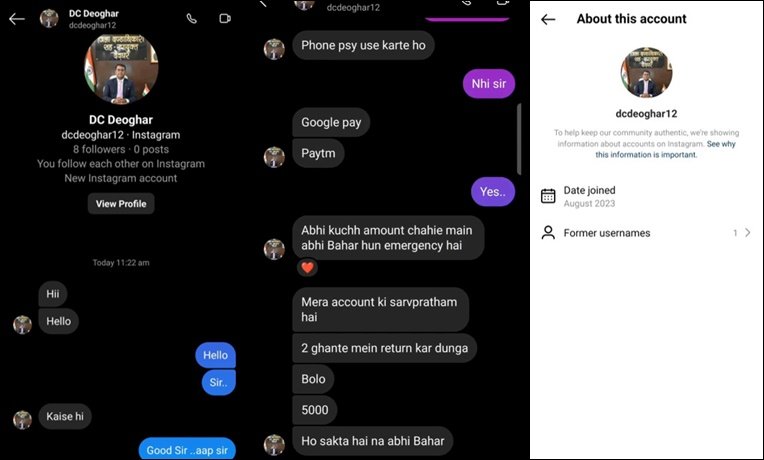Tap the 'Google pay' message bubble
The width and height of the screenshot is (764, 460).
tap(331, 122)
